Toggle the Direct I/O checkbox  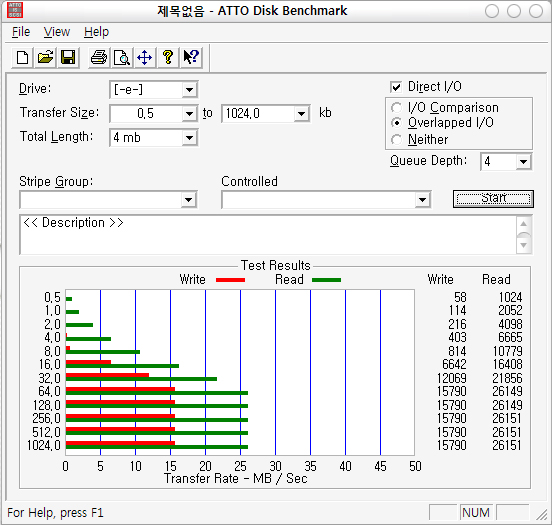pyautogui.click(x=396, y=87)
